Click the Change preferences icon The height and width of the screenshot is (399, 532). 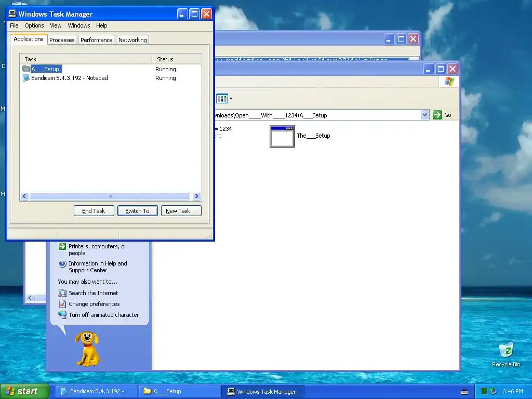(x=62, y=303)
